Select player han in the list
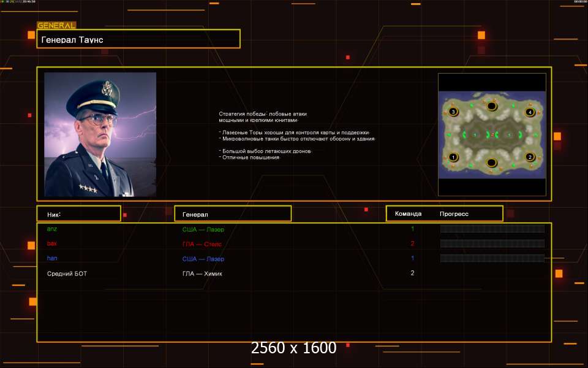588x368 pixels. click(x=52, y=258)
